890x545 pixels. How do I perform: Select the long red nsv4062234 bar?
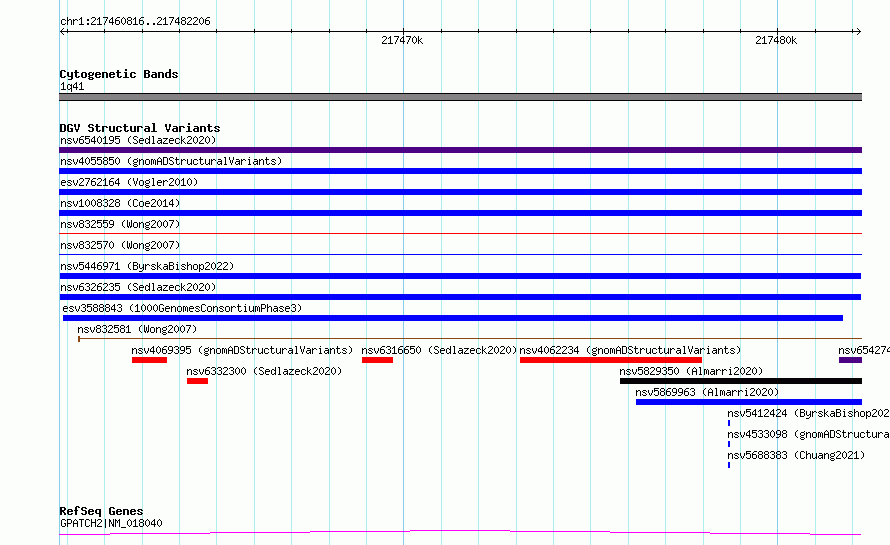[611, 360]
